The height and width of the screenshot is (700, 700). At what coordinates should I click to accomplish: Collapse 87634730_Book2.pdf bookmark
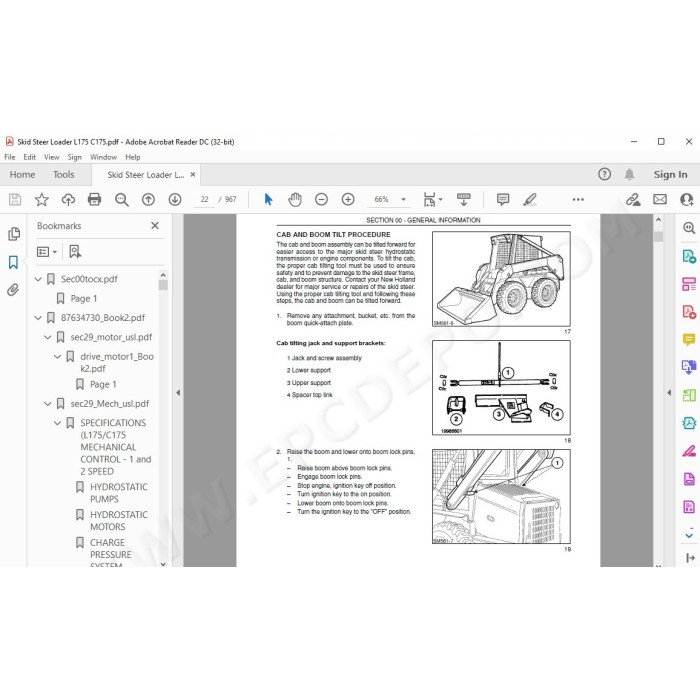[38, 318]
